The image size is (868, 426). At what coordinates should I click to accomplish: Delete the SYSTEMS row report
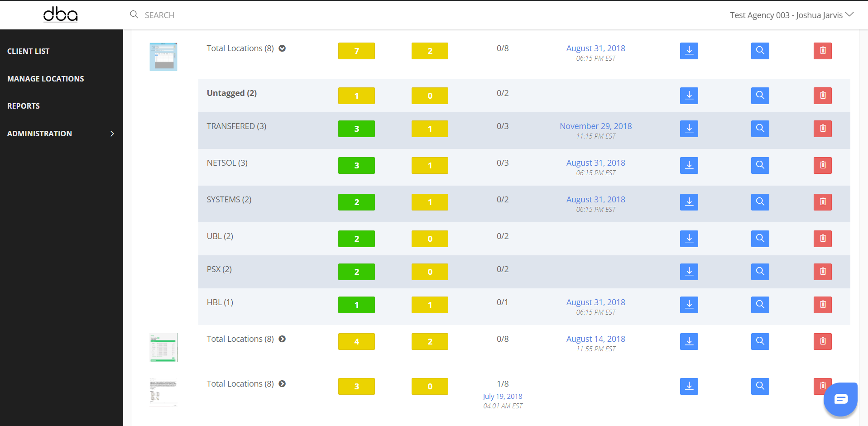tap(822, 202)
